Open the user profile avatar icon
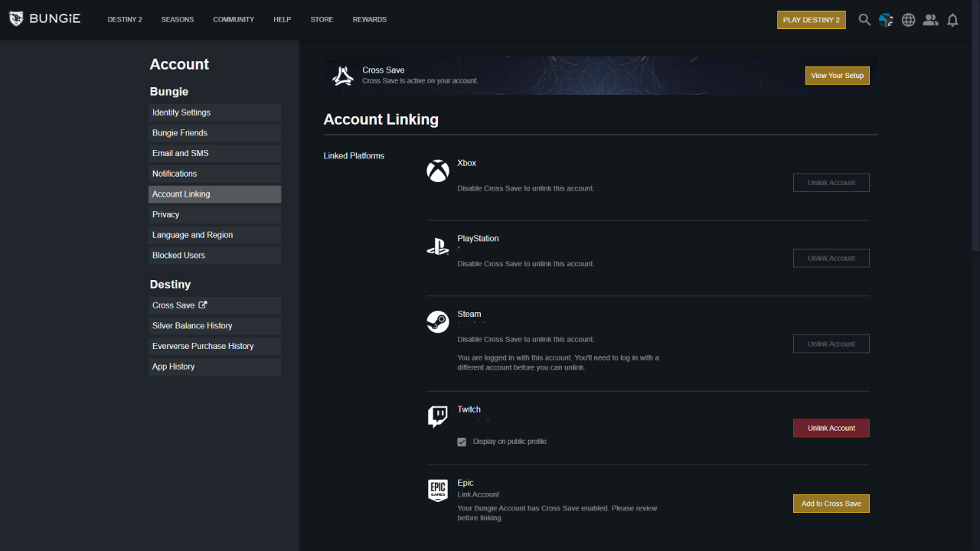980x551 pixels. (x=886, y=20)
